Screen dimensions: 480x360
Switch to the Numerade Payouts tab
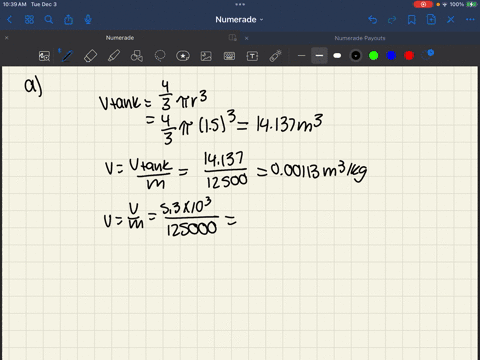tap(360, 38)
